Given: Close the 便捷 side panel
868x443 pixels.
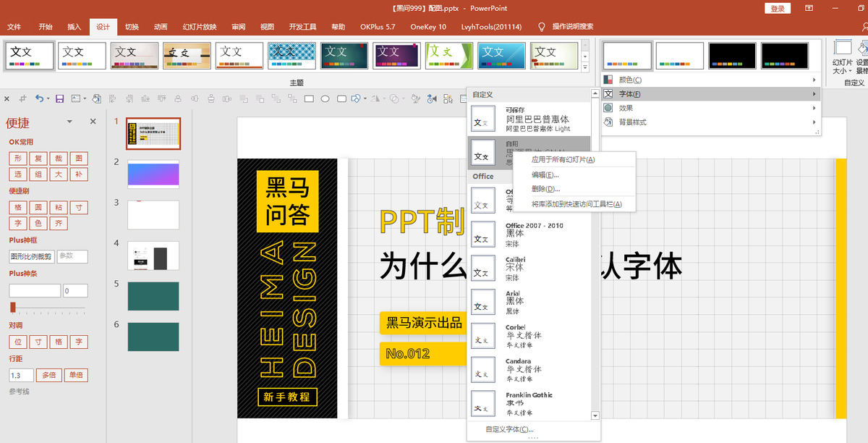Looking at the screenshot, I should click(93, 122).
